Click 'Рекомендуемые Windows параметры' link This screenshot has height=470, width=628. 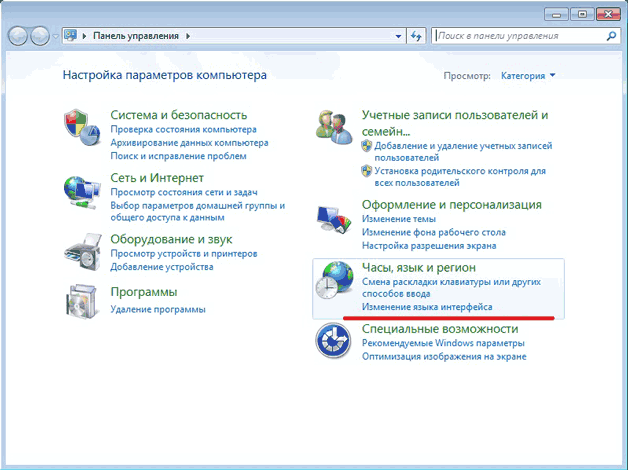[x=443, y=343]
